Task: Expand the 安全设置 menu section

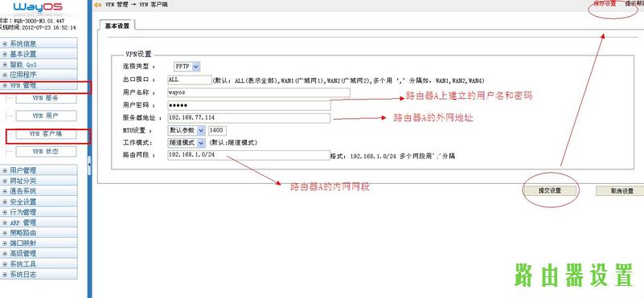Action: point(39,202)
